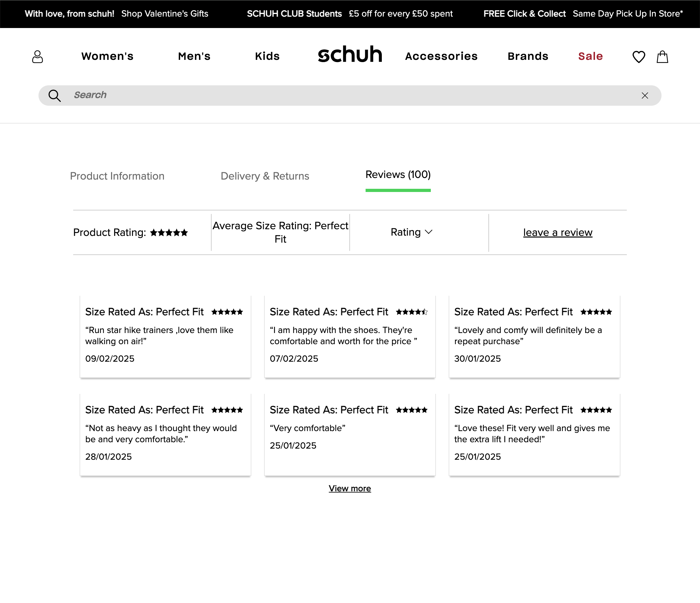The image size is (700, 603).
Task: Open the Sale section
Action: pos(590,56)
